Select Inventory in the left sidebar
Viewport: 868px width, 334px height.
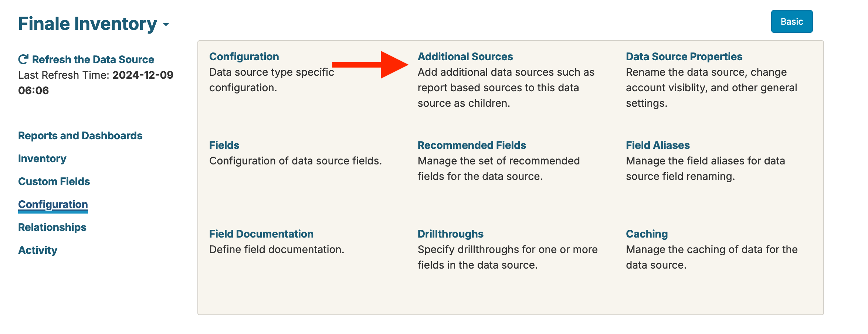pyautogui.click(x=42, y=159)
